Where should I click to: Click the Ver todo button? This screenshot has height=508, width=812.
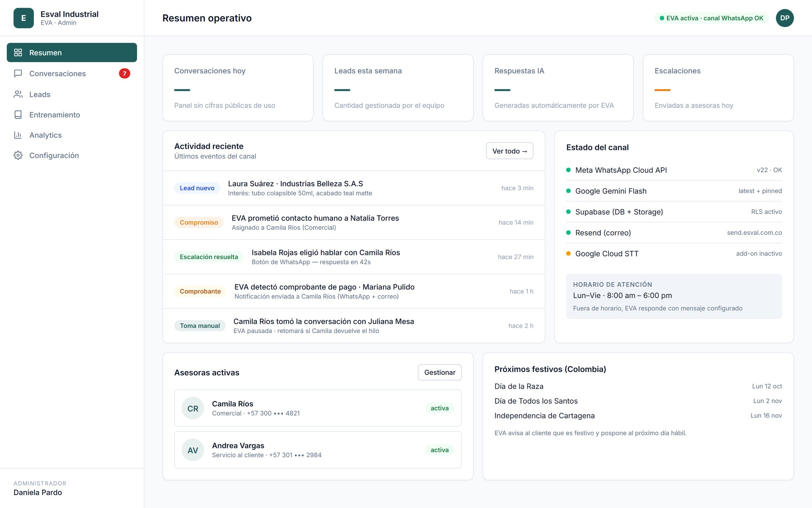tap(510, 151)
